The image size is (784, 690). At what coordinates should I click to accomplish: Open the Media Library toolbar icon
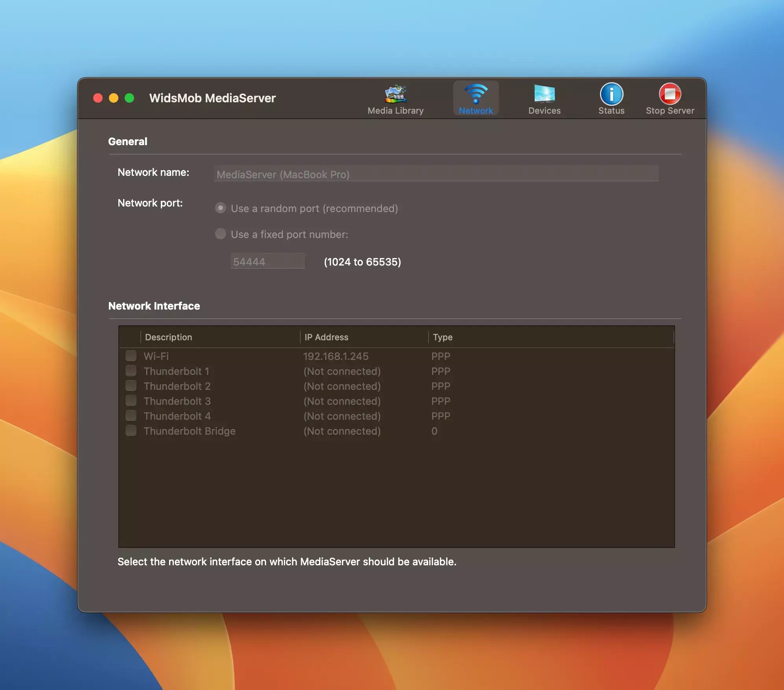396,95
